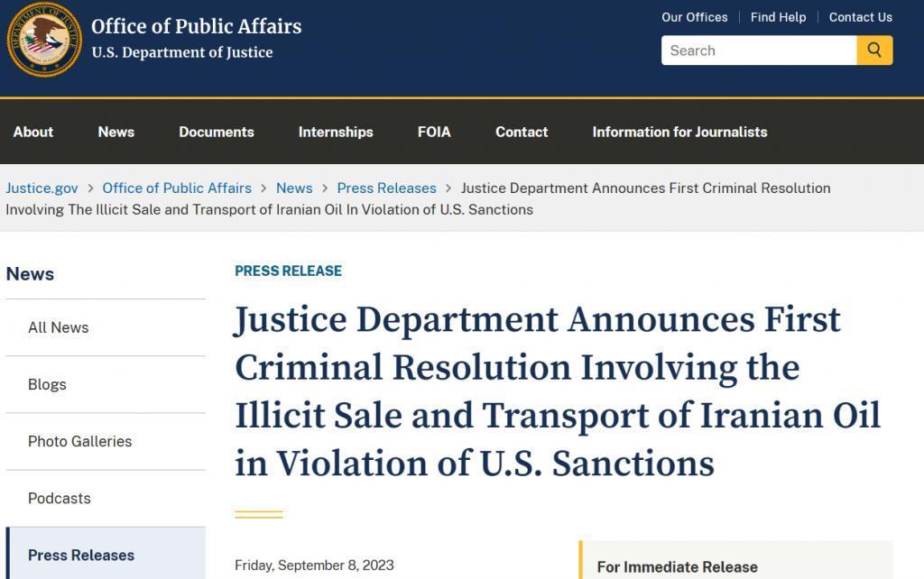Click the Search input field
The width and height of the screenshot is (924, 579).
(758, 50)
